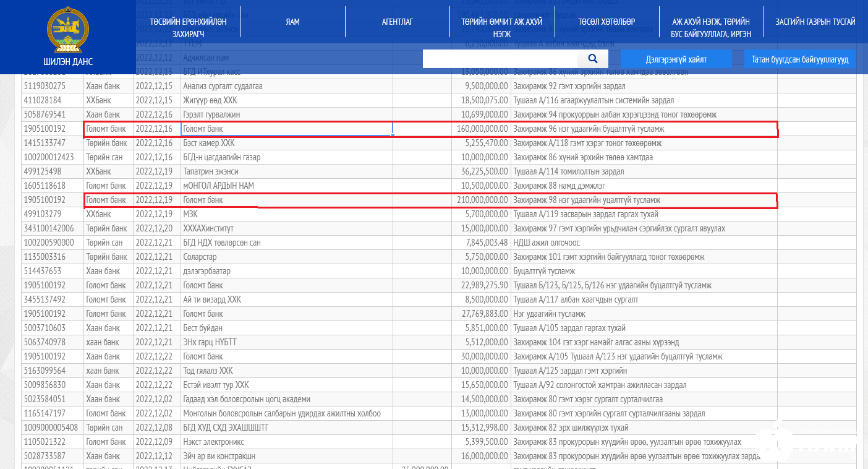
Task: Select the 160,000,000.00 amount cell
Action: 480,129
